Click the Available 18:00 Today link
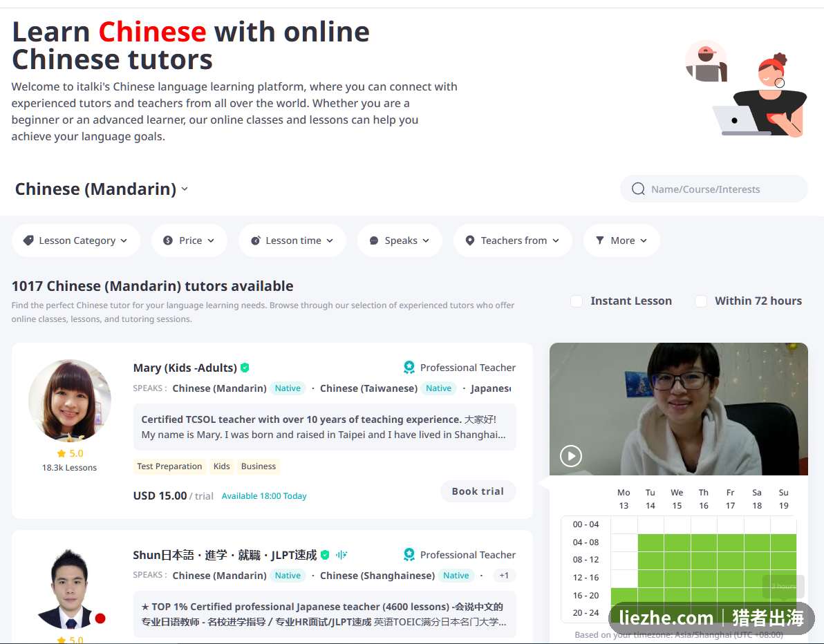Image resolution: width=824 pixels, height=644 pixels. coord(264,496)
